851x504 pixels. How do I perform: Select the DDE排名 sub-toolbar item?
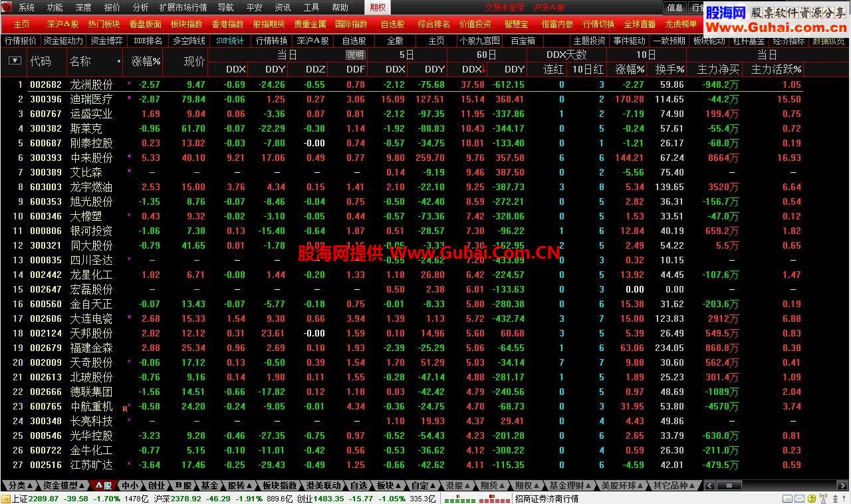point(148,41)
